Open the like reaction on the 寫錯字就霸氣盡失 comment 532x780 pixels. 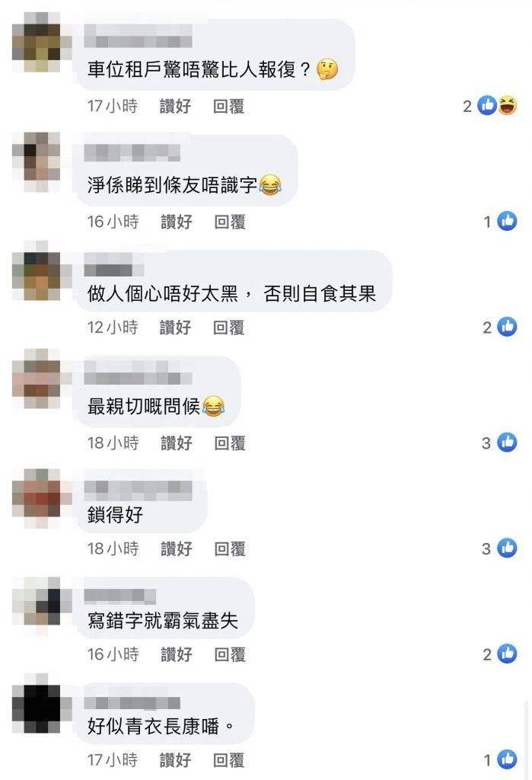pyautogui.click(x=507, y=654)
